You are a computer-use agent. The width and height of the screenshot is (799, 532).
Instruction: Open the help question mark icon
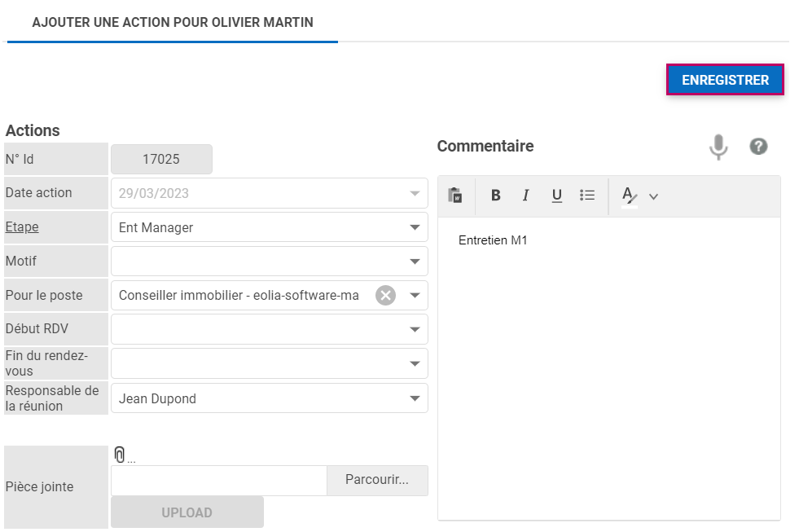pyautogui.click(x=758, y=147)
